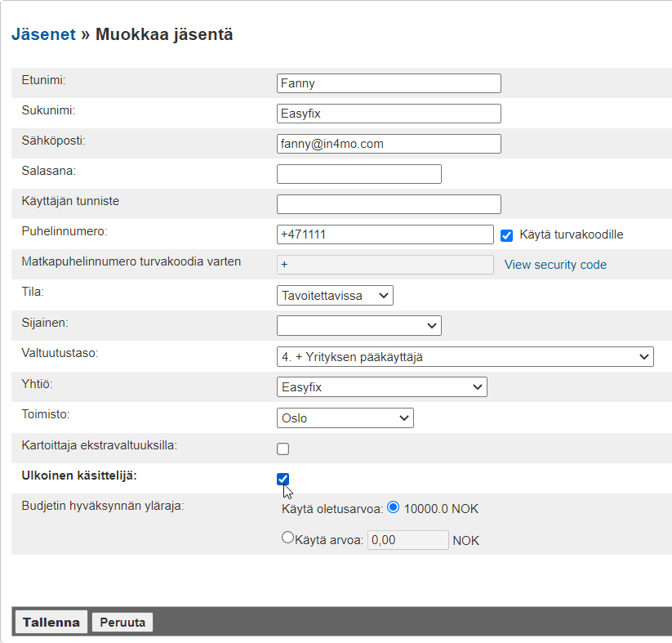Open the View security code link
The image size is (672, 643).
coord(555,265)
